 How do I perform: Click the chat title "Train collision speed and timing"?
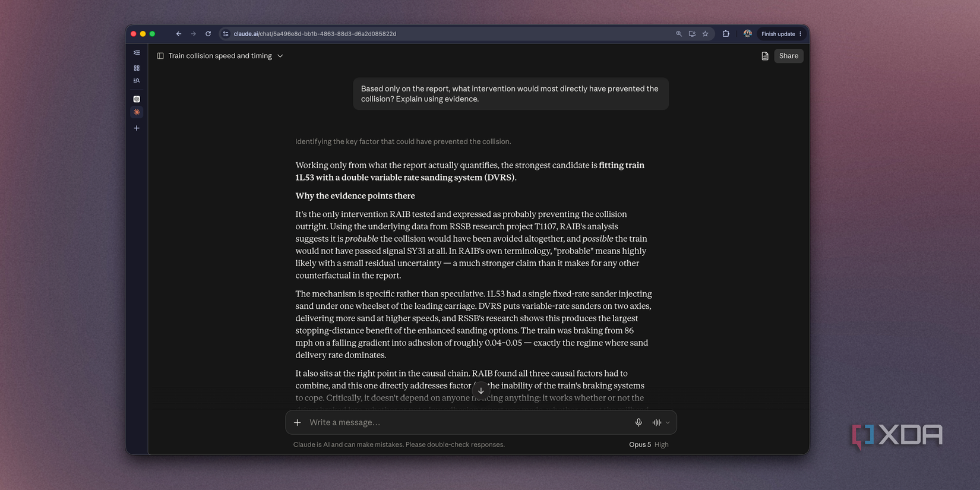coord(220,56)
